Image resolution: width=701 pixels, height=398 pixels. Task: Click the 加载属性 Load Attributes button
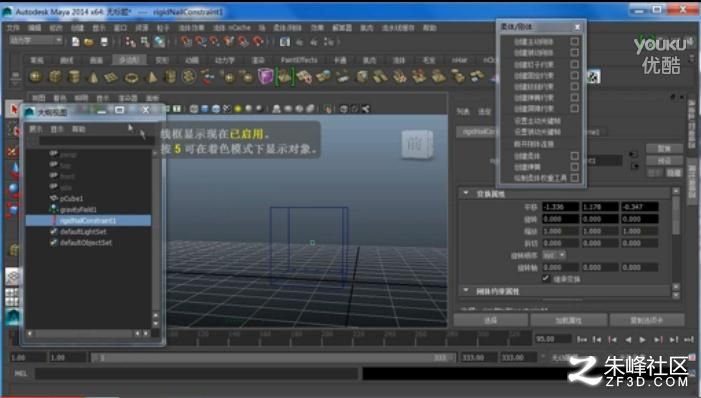pos(569,320)
